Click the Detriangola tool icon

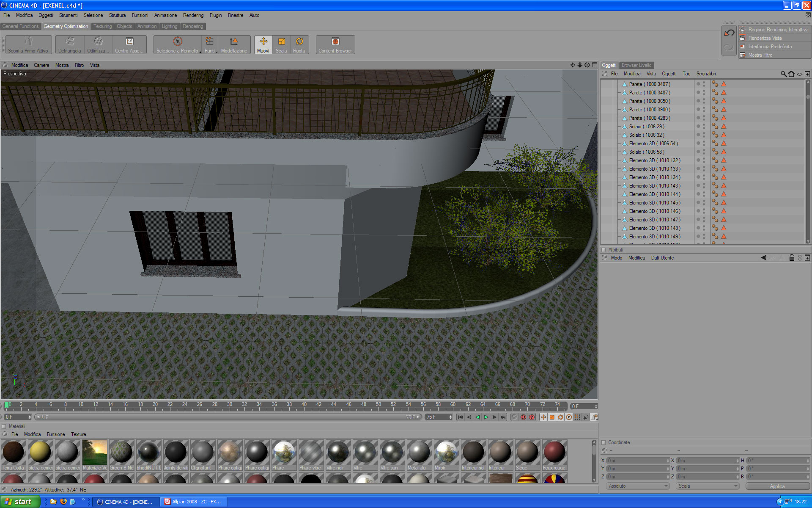70,41
